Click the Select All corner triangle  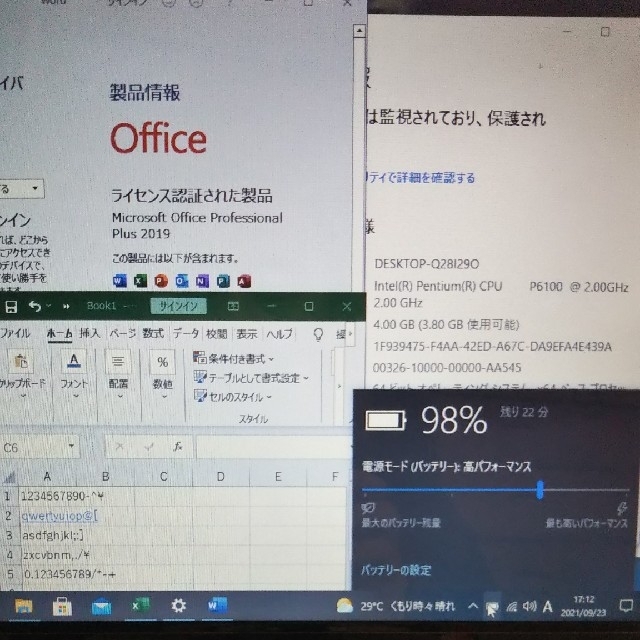pos(9,476)
